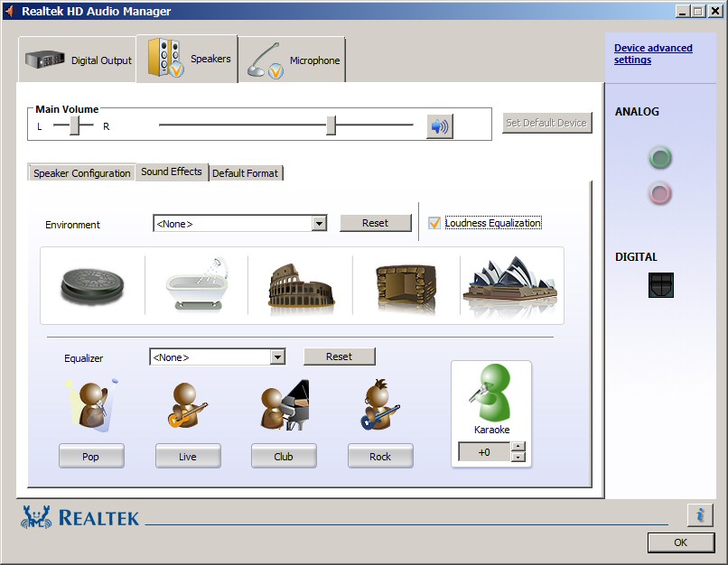Toggle the Loudness Equalization checkbox
Image resolution: width=728 pixels, height=565 pixels.
pos(434,223)
